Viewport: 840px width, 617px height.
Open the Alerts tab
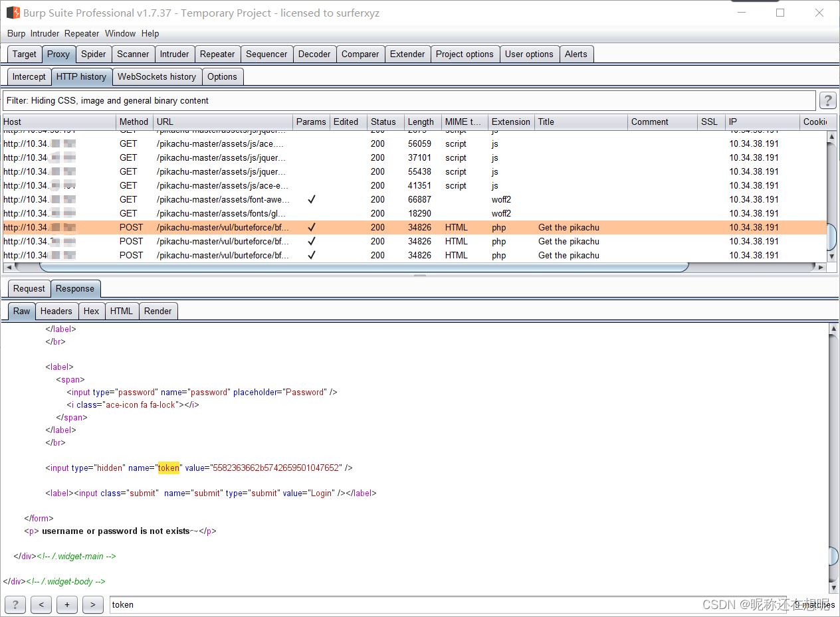(577, 54)
